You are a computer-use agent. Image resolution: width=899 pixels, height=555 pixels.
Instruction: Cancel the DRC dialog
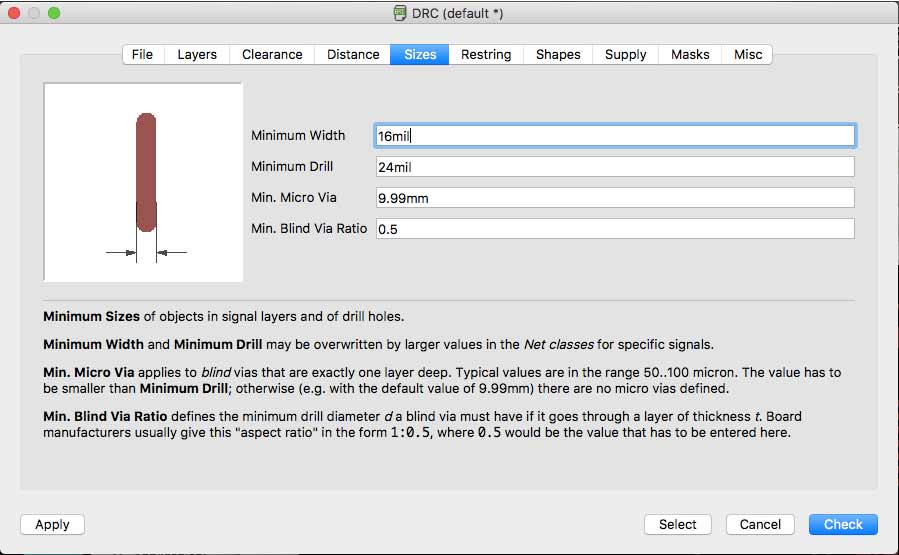pos(760,525)
